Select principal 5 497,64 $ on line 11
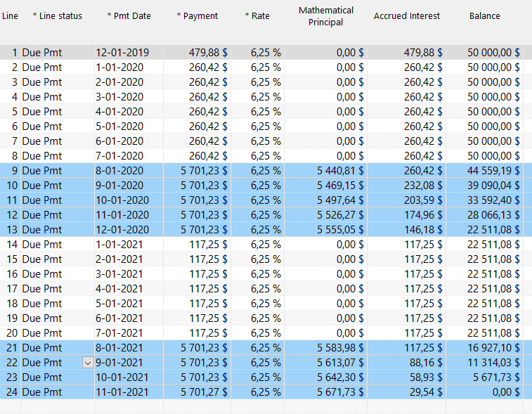This screenshot has width=532, height=414. coord(325,200)
